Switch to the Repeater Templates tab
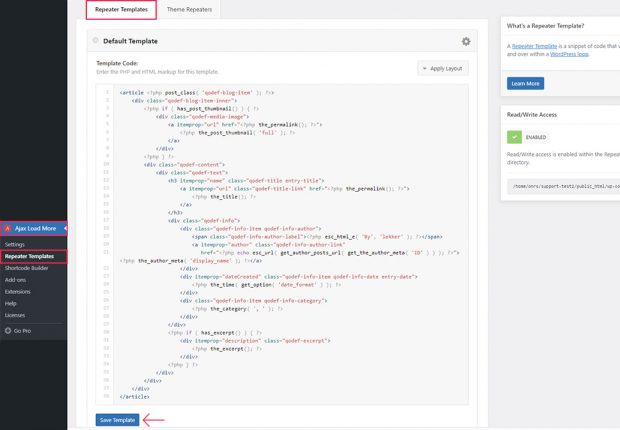The height and width of the screenshot is (430, 620). 120,10
